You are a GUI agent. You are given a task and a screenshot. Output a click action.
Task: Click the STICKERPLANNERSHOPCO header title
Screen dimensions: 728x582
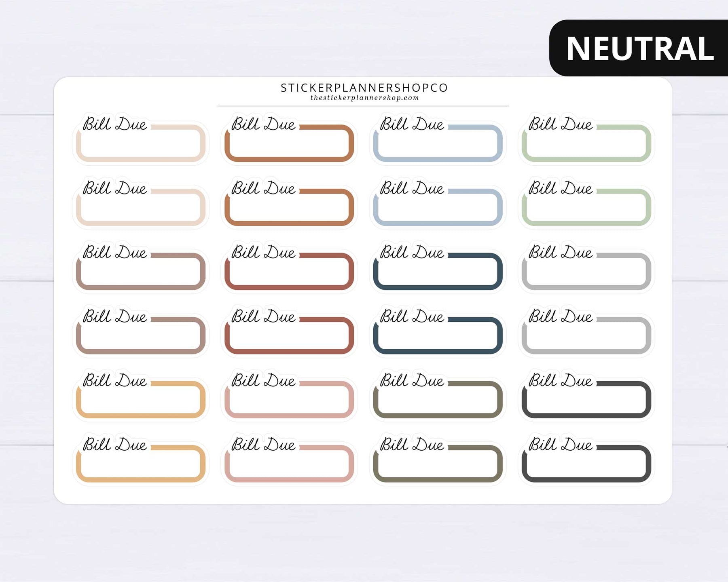[364, 88]
